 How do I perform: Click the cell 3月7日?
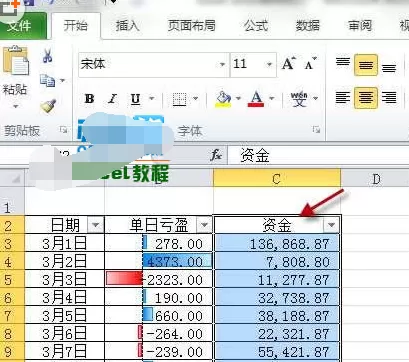65,351
